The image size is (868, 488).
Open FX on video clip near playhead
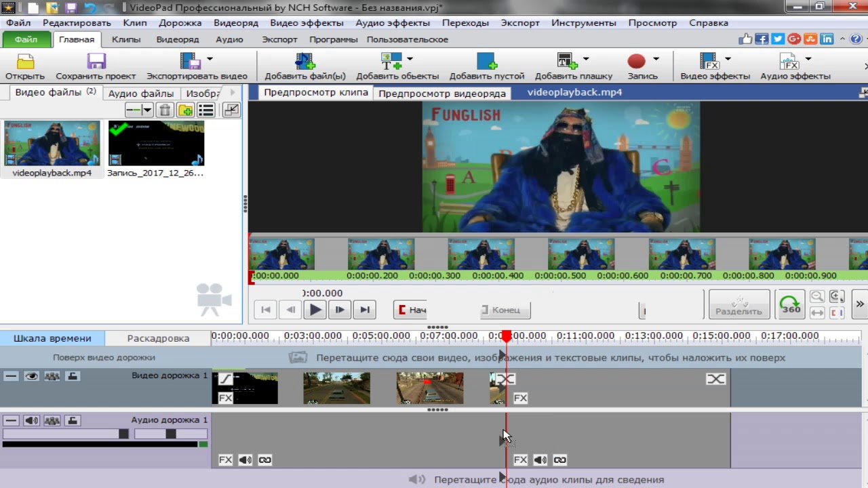coord(520,398)
